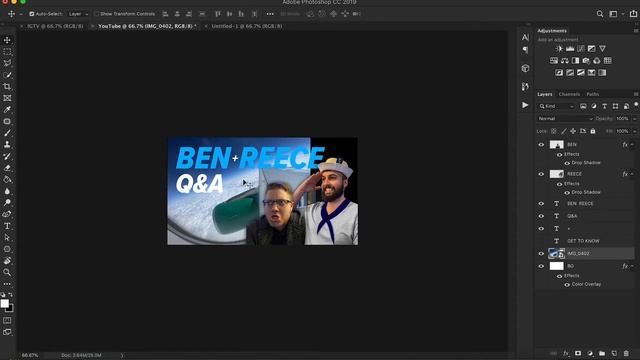Open the Fill value dropdown arrow
Screen dimensions: 640x360
click(x=635, y=131)
